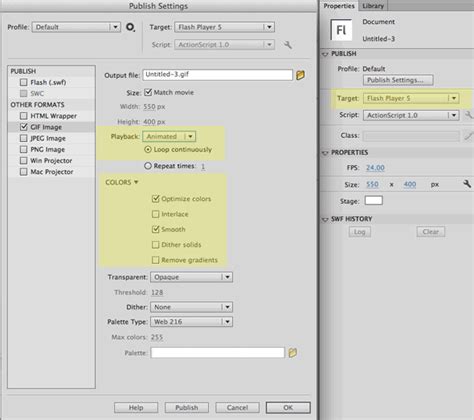474x420 pixels.
Task: Browse for output file folder icon
Action: click(x=300, y=75)
